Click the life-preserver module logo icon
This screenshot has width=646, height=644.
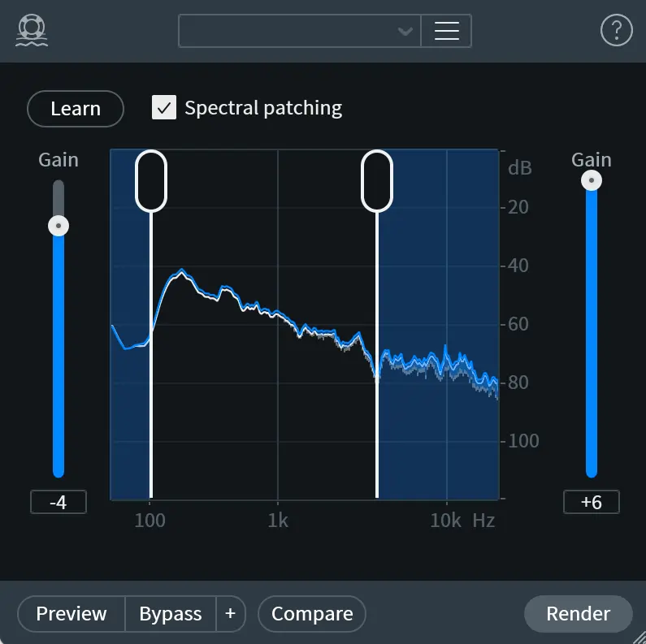tap(32, 31)
